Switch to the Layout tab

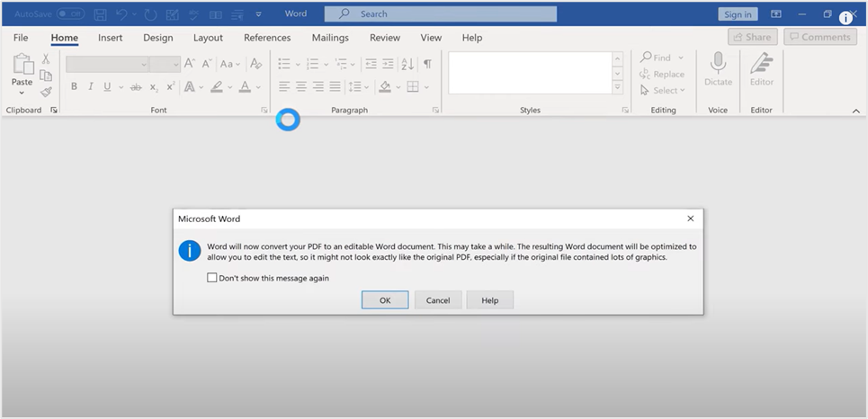pyautogui.click(x=208, y=38)
